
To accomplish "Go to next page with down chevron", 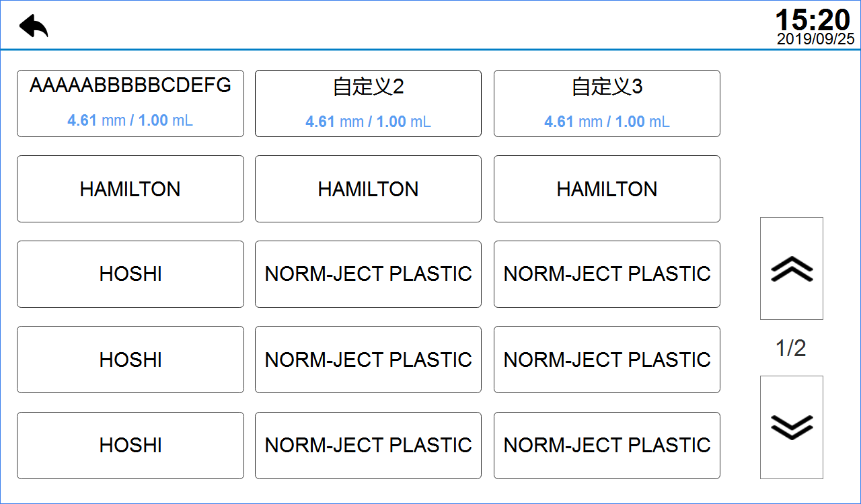I will [x=791, y=427].
